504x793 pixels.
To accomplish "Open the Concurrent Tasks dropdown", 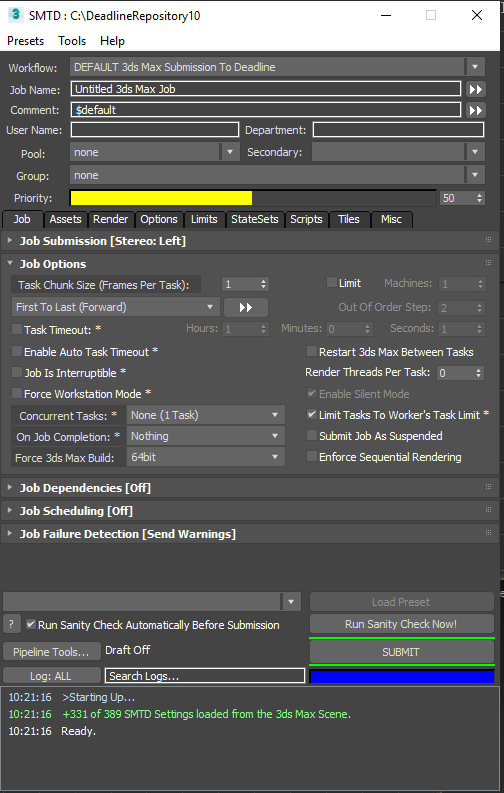I will point(206,415).
